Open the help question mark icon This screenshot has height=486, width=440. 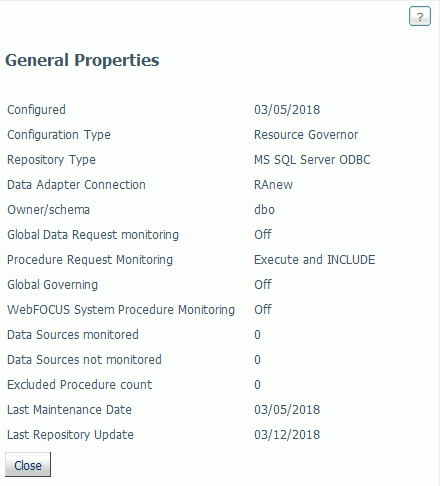420,16
